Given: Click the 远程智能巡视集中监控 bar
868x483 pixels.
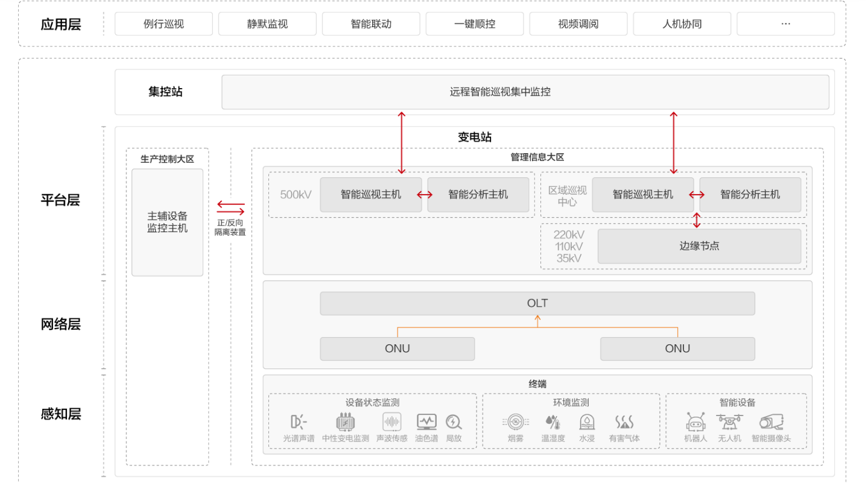Looking at the screenshot, I should [525, 92].
